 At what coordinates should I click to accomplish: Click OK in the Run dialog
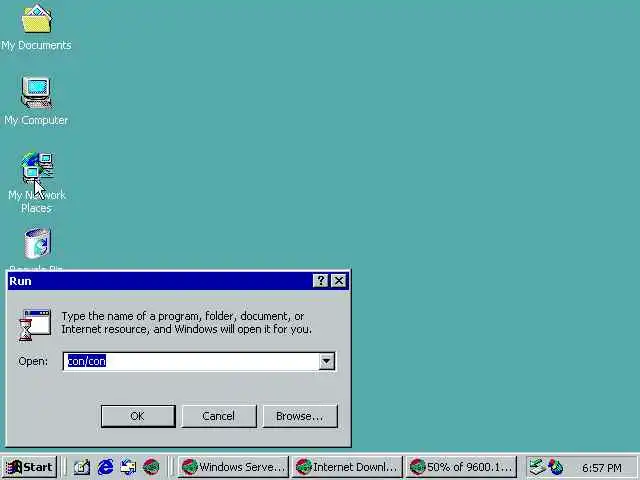[x=138, y=416]
